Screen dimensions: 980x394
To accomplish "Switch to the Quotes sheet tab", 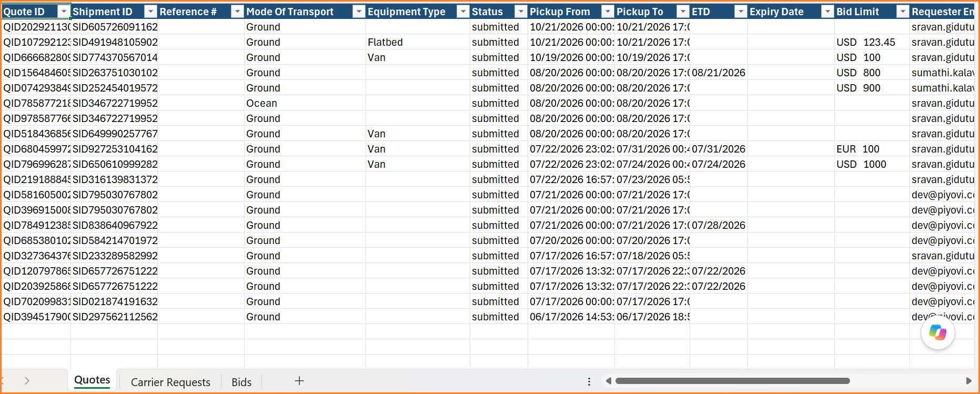I will [92, 380].
